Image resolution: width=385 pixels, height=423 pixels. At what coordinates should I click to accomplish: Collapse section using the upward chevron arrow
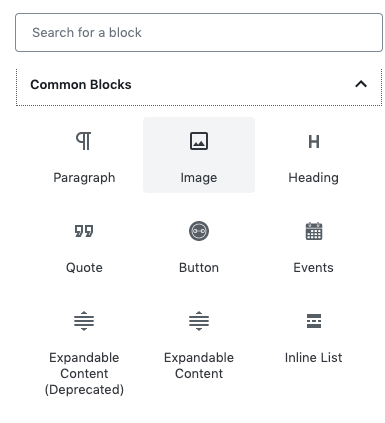click(x=361, y=84)
